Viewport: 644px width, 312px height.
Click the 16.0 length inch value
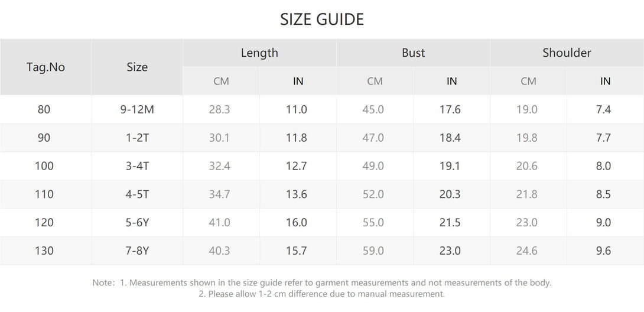(x=296, y=223)
